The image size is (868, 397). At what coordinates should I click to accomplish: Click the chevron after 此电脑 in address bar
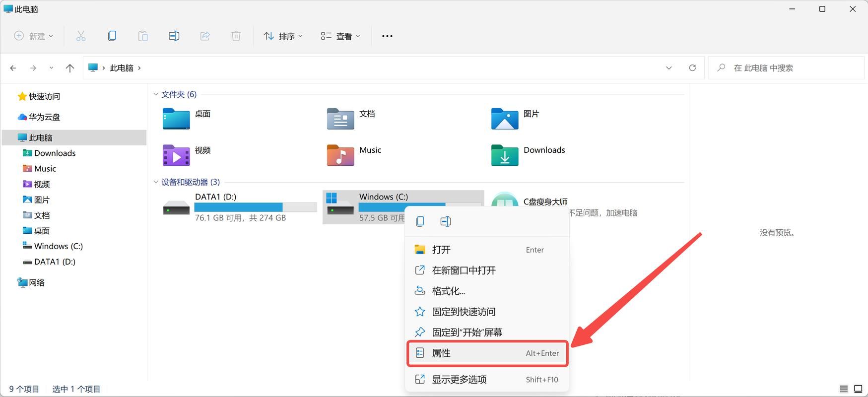coord(139,68)
